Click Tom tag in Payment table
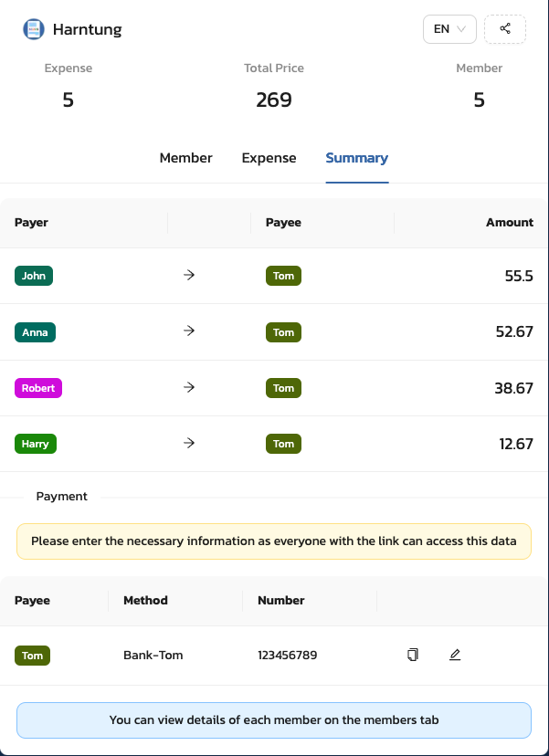The height and width of the screenshot is (756, 549). (32, 656)
